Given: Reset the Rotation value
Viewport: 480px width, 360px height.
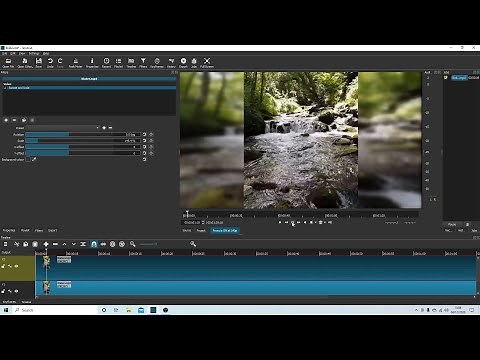Looking at the screenshot, I should point(145,134).
